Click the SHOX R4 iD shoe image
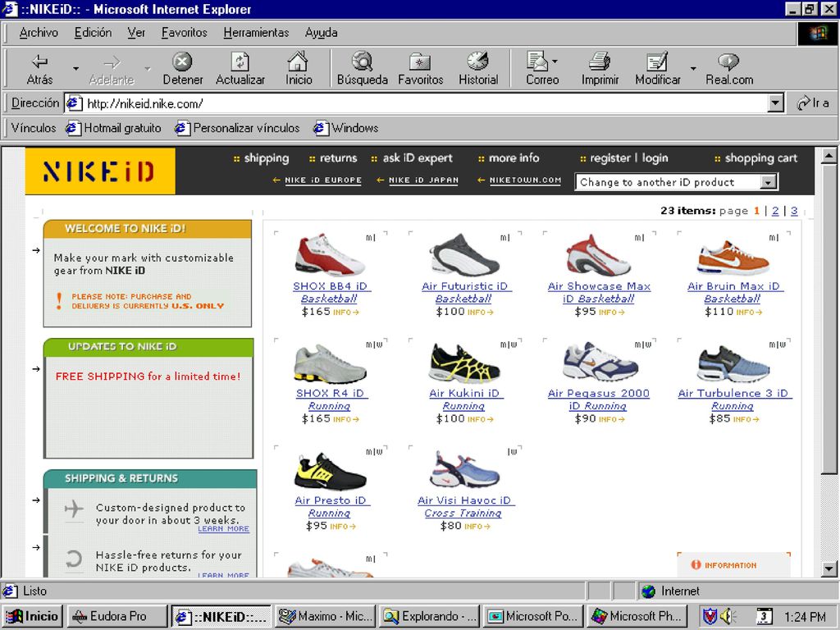The height and width of the screenshot is (630, 840). (x=330, y=364)
